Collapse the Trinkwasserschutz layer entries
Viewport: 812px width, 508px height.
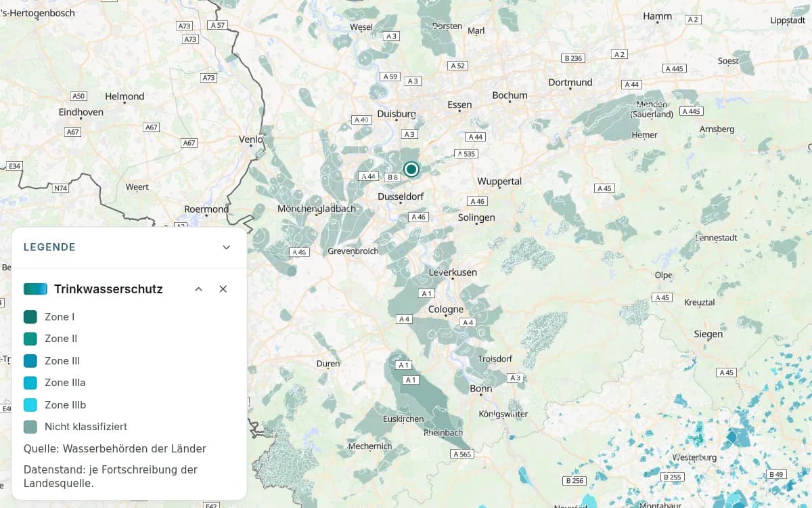198,289
